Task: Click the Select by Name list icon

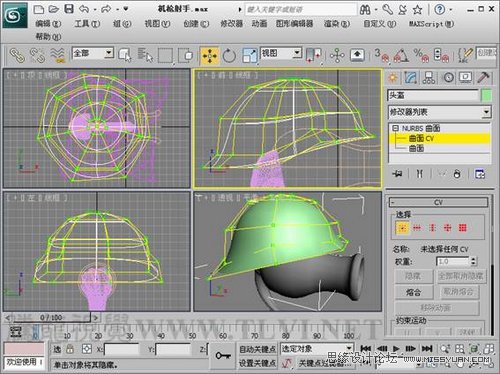Action: pyautogui.click(x=145, y=55)
